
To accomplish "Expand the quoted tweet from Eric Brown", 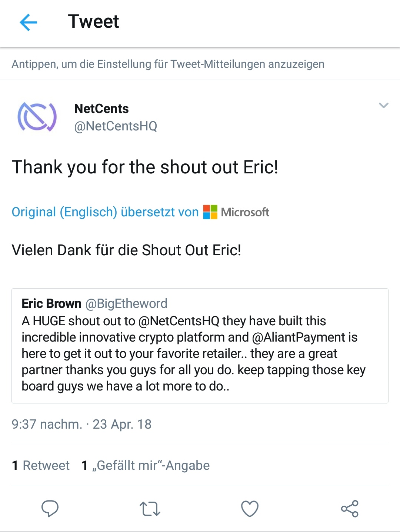I will (200, 345).
